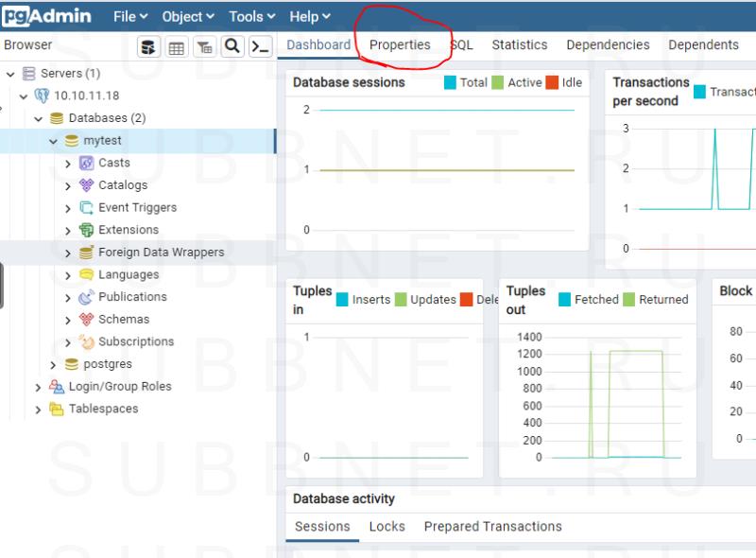Screen dimensions: 756x558
Task: Switch to the Locks tab
Action: tap(387, 527)
